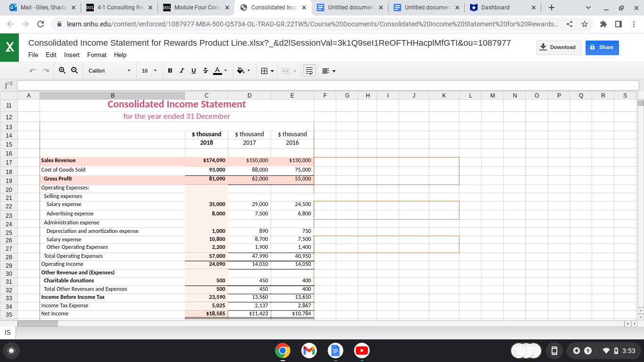Screen dimensions: 644x362
Task: Open the File menu
Action: pos(33,55)
